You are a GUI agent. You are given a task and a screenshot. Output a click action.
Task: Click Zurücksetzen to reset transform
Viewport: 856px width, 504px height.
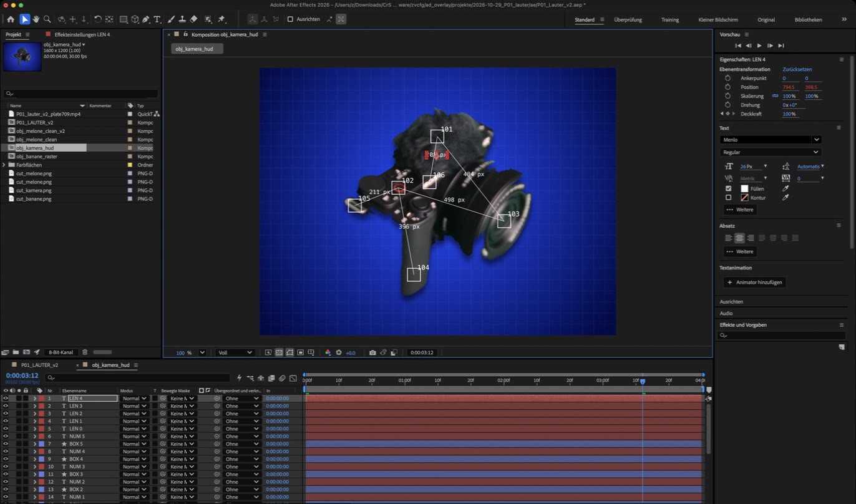797,69
